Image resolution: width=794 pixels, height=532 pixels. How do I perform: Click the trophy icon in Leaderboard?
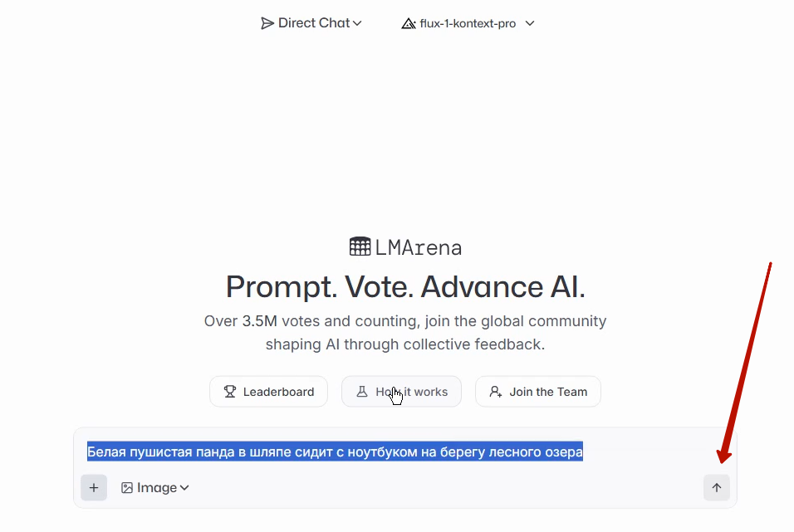point(230,392)
